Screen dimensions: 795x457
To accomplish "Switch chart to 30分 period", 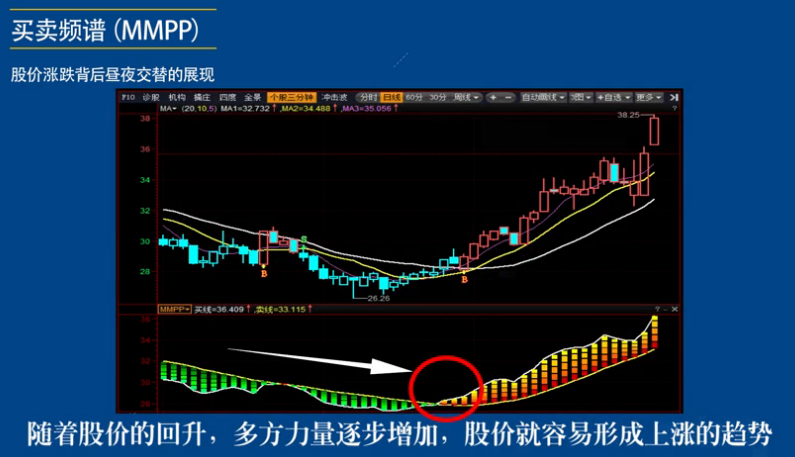I will point(438,97).
